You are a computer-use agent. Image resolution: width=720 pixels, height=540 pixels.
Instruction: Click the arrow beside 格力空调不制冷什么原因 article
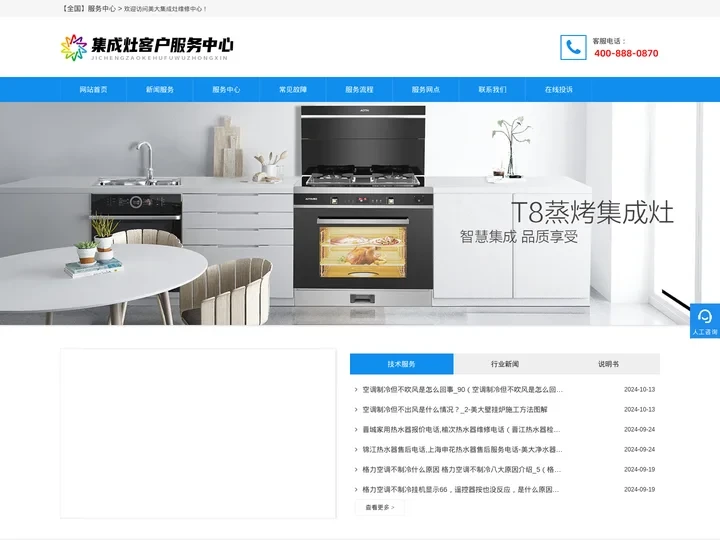point(356,470)
